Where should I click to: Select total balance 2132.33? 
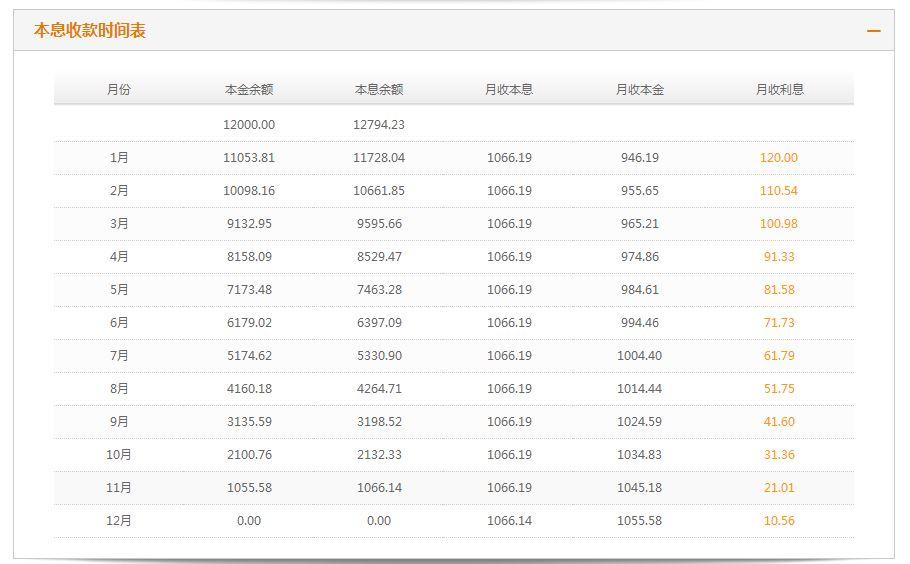[379, 455]
